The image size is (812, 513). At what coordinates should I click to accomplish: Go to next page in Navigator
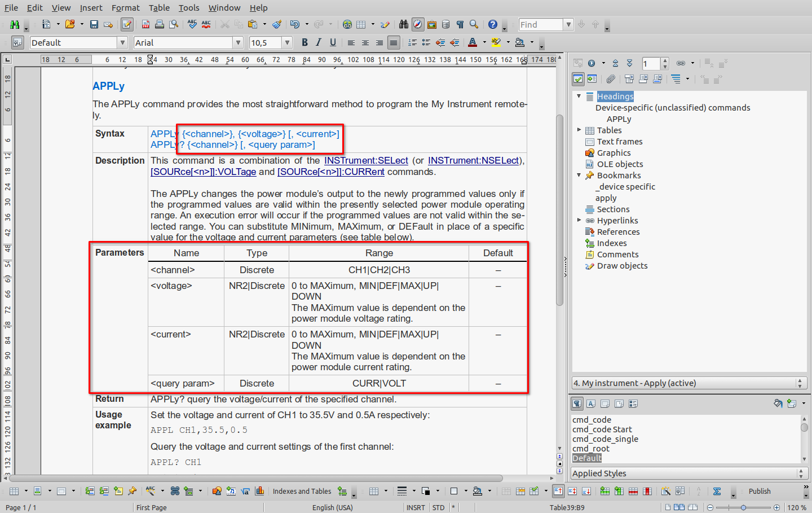pos(629,63)
